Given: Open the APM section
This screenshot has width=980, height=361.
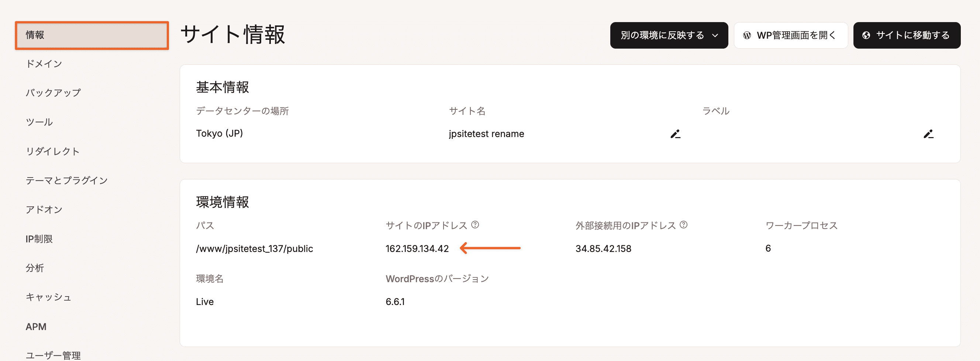Looking at the screenshot, I should tap(36, 326).
